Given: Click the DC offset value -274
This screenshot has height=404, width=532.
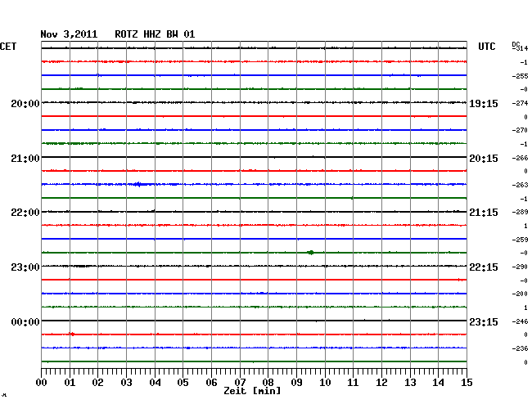Looking at the screenshot, I should point(520,103).
